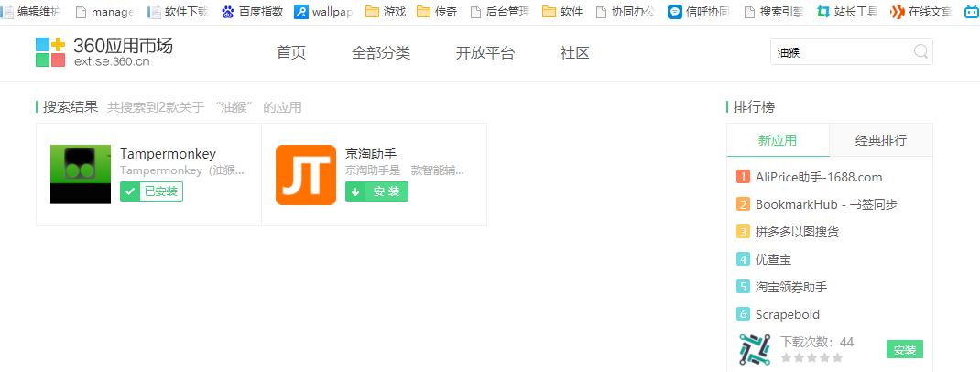Install Scrapebold from rankings

pos(904,349)
